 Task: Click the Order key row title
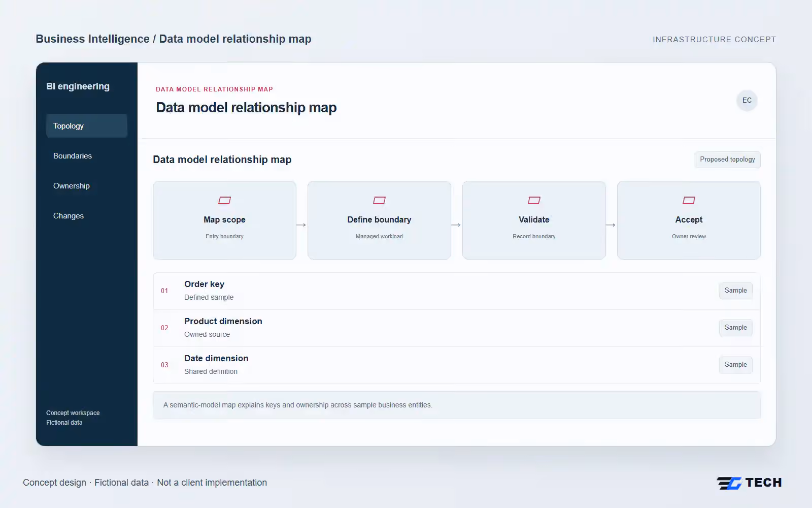click(204, 284)
